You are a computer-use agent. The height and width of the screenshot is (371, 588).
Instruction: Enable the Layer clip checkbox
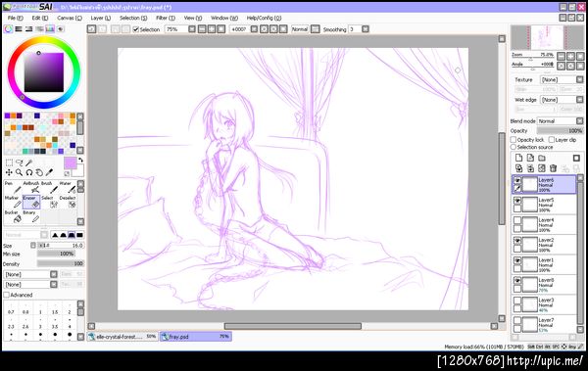(551, 139)
